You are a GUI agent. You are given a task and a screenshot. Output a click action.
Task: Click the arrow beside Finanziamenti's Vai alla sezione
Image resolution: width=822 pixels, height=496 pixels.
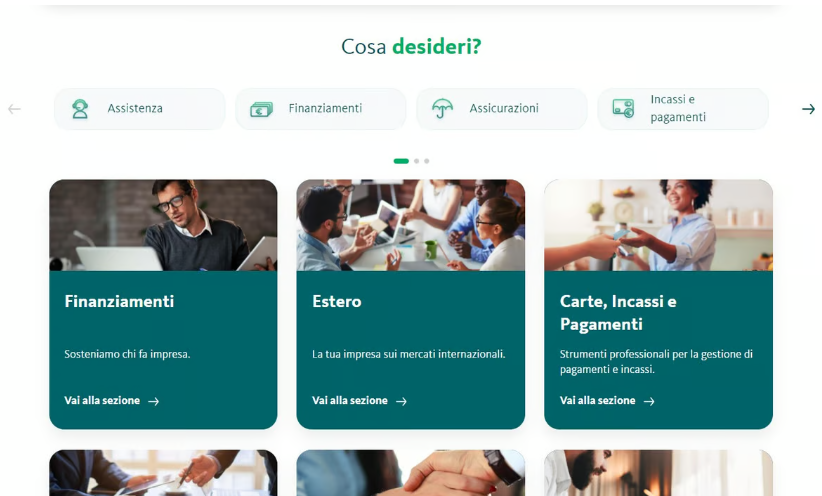pyautogui.click(x=154, y=401)
